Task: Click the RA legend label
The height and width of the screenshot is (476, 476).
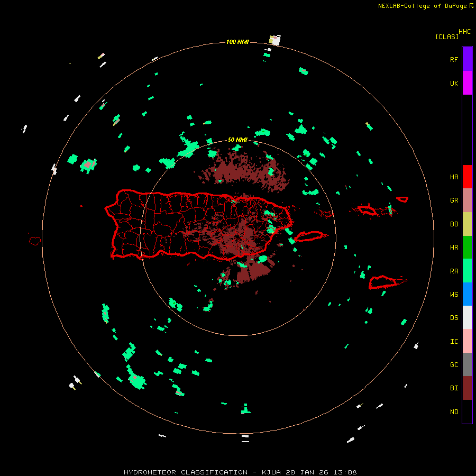Action: [x=454, y=271]
